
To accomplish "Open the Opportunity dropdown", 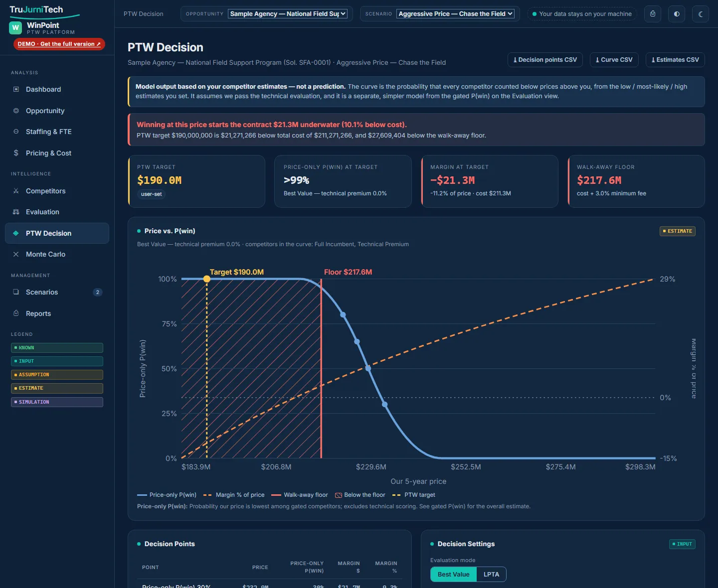I will coord(288,14).
